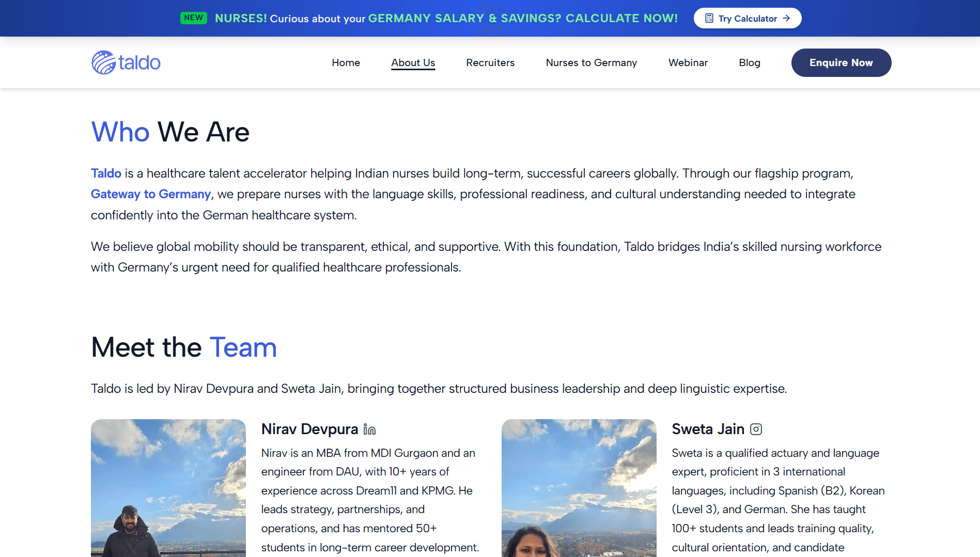
Task: Open Nirav Devpura's LinkedIn icon
Action: (x=369, y=429)
